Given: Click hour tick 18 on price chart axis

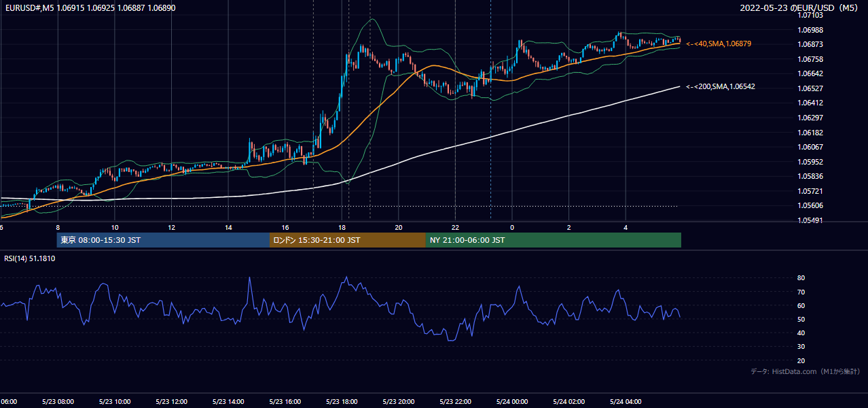Looking at the screenshot, I should [x=342, y=227].
